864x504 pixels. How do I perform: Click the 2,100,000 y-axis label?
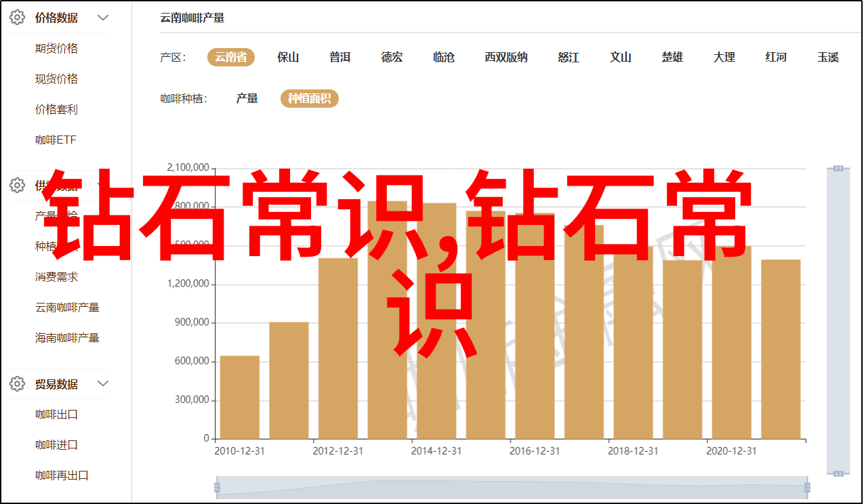(188, 168)
